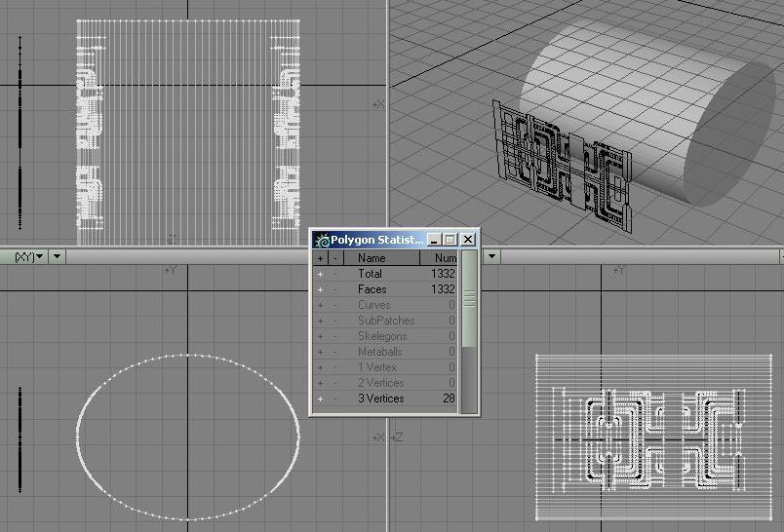
Task: Click the plus icon beside Curves
Action: (x=320, y=305)
